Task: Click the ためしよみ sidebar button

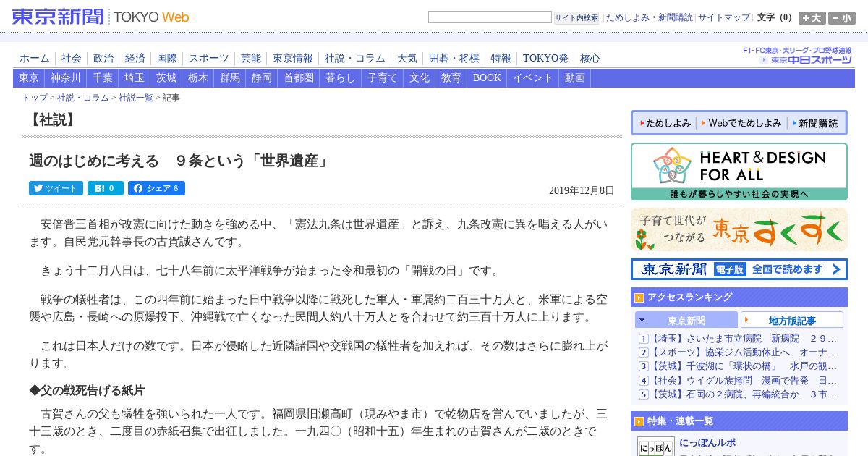Action: [665, 123]
